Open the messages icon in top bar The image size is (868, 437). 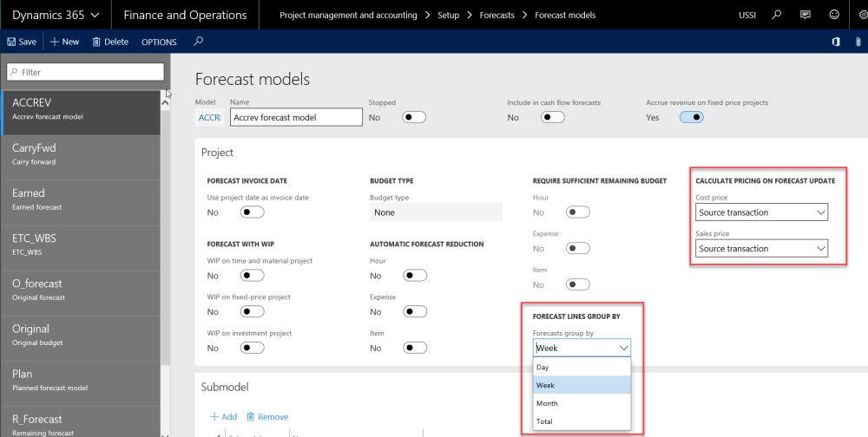coord(806,15)
